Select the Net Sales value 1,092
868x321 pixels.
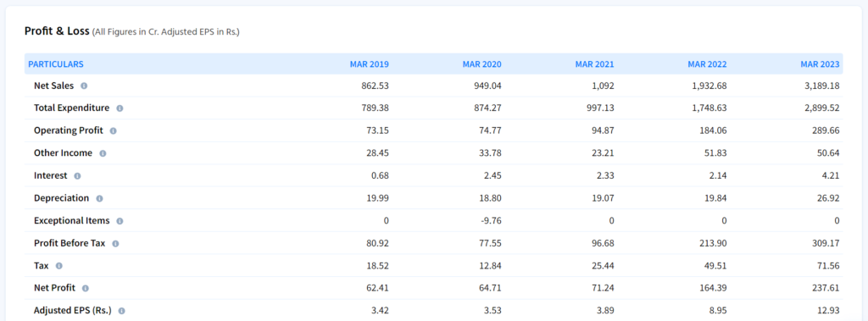tap(604, 86)
